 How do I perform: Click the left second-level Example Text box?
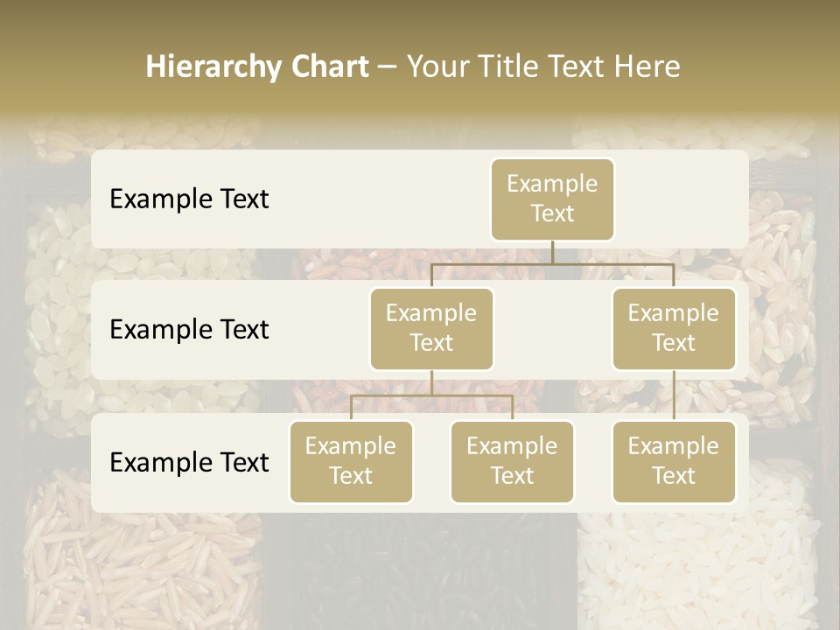click(x=431, y=328)
